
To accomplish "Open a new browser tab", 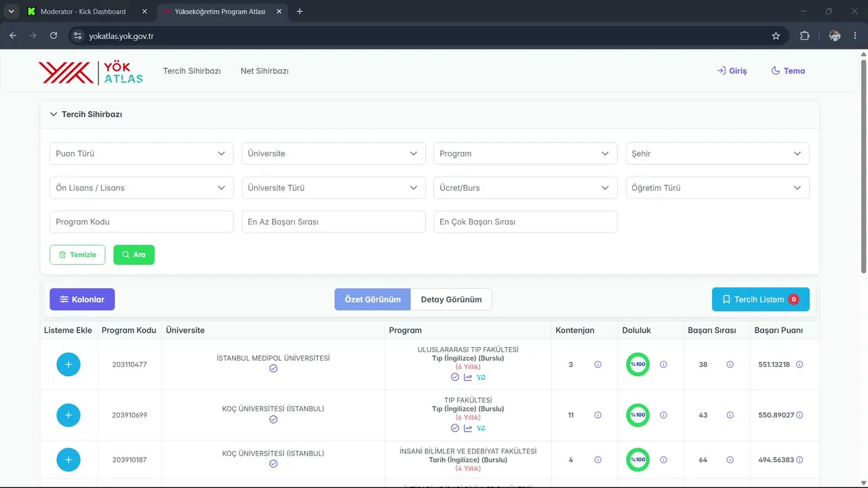I will point(300,12).
